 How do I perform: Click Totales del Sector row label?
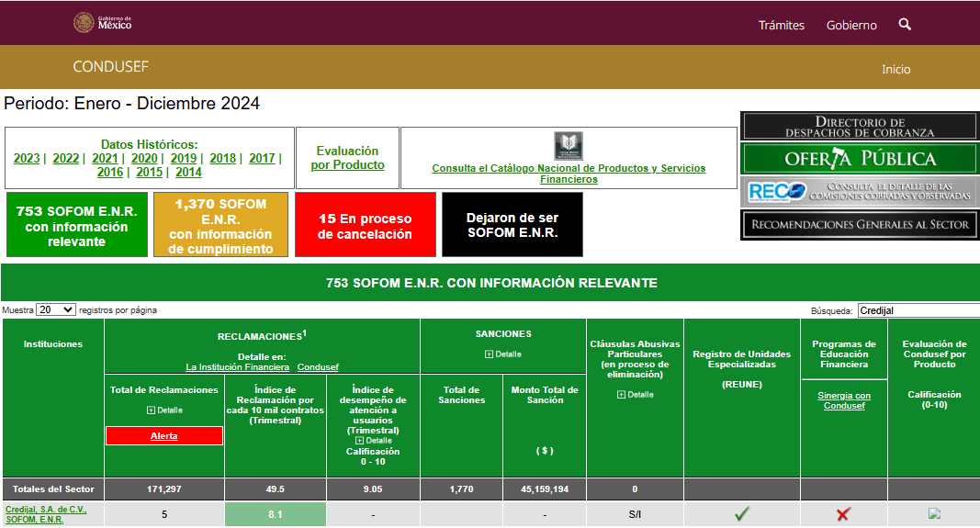[53, 489]
